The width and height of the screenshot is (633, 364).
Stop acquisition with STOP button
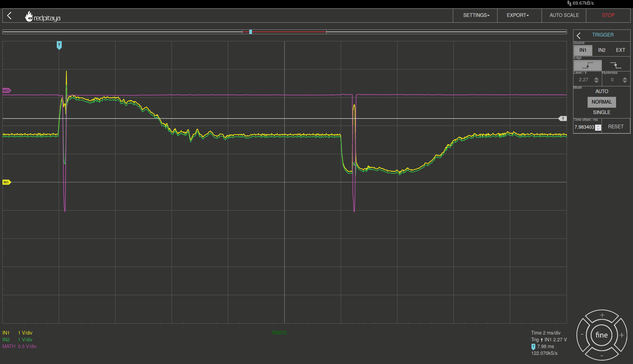pyautogui.click(x=608, y=15)
